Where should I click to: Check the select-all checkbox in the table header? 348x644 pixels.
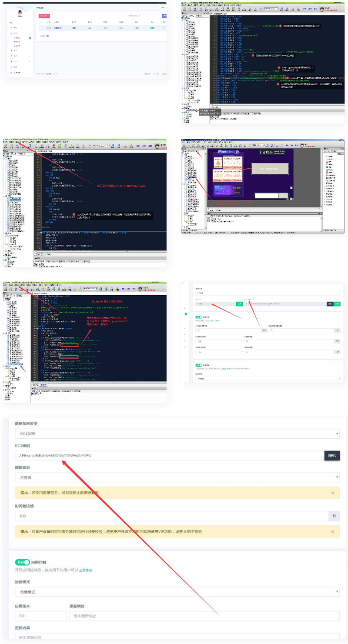click(40, 22)
